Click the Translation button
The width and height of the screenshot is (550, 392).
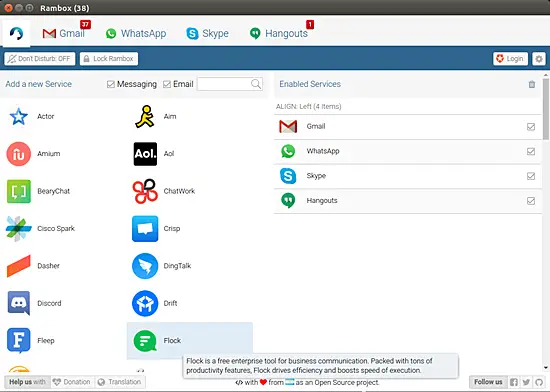click(119, 382)
